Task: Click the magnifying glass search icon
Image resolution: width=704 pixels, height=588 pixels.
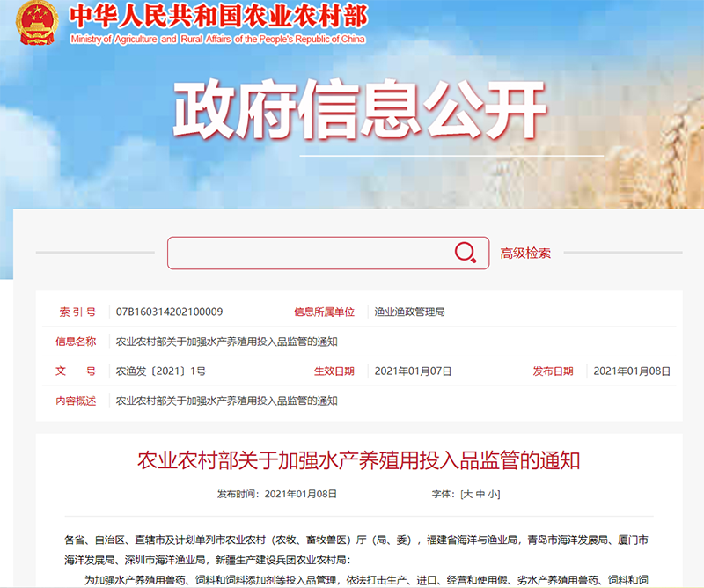Action: coord(466,253)
